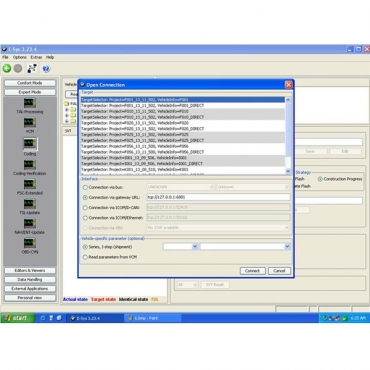The image size is (370, 370).
Task: Close the Open Connection dialog
Action: [289, 85]
